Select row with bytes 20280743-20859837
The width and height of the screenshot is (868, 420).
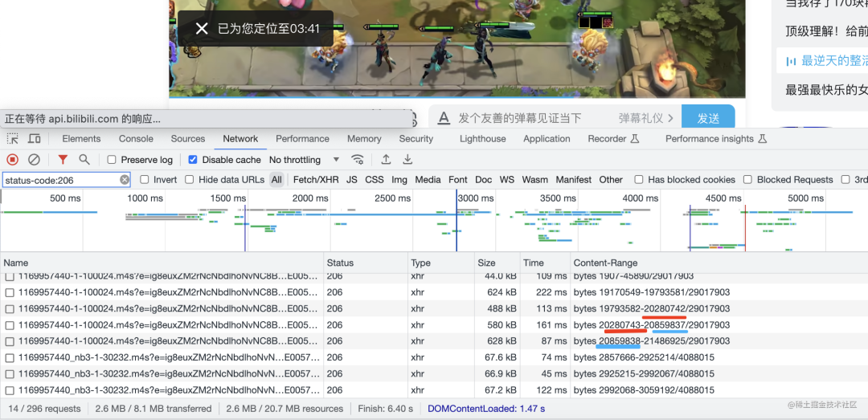point(434,324)
